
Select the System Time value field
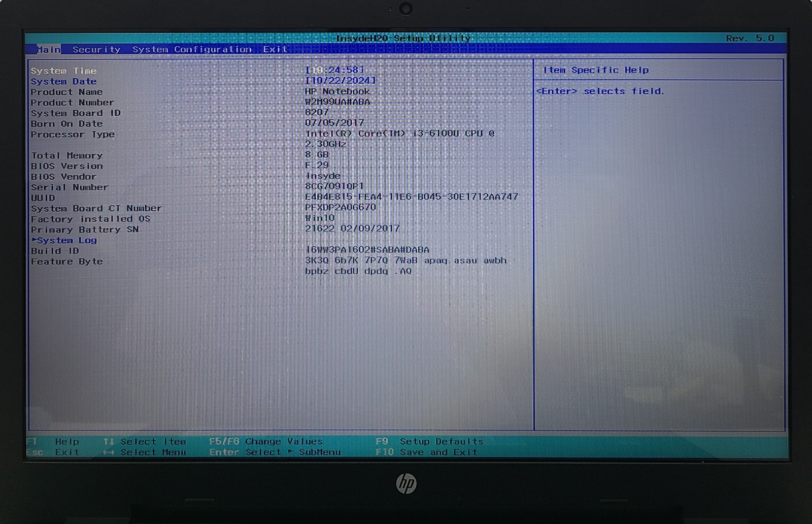click(334, 70)
